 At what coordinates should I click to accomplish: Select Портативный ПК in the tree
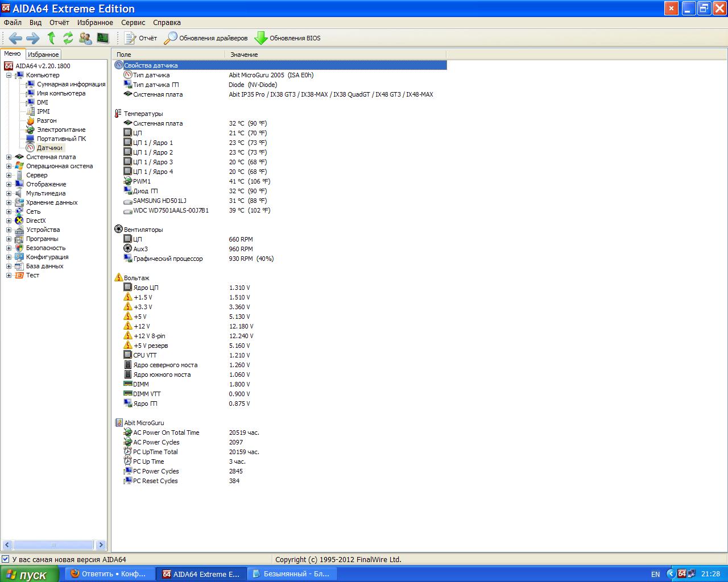point(61,139)
